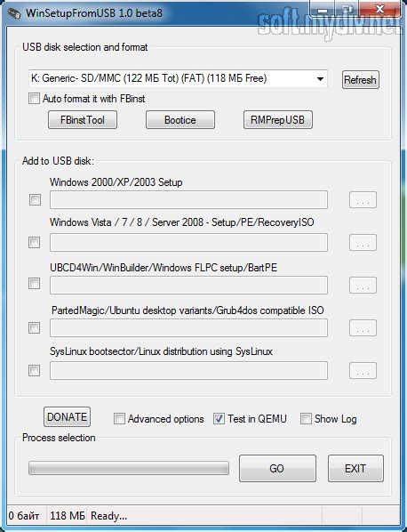Enable the SysLinux bootsector checkbox
Screen dimensions: 407x532
(35, 370)
